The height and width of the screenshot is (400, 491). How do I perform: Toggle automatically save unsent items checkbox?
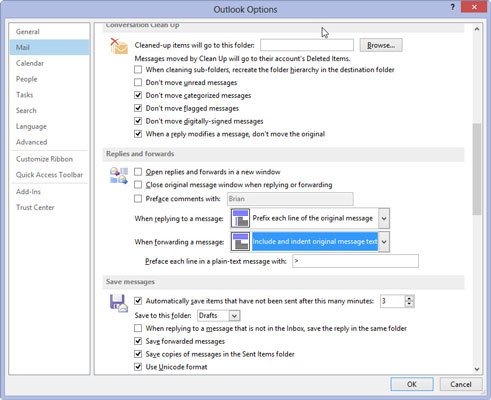(138, 301)
